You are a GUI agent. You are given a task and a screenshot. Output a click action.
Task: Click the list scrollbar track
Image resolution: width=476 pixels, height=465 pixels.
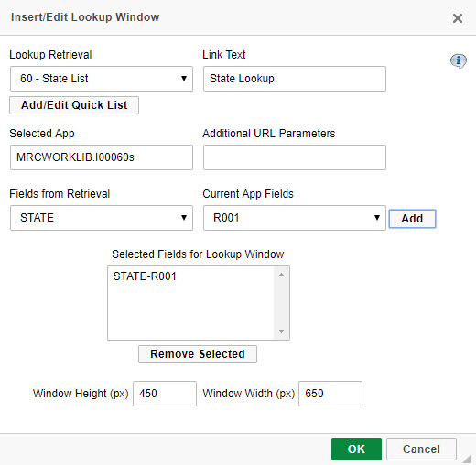click(281, 303)
